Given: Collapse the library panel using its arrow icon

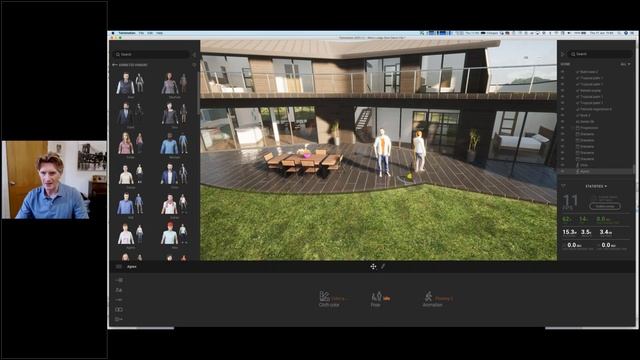Looking at the screenshot, I should tap(194, 54).
